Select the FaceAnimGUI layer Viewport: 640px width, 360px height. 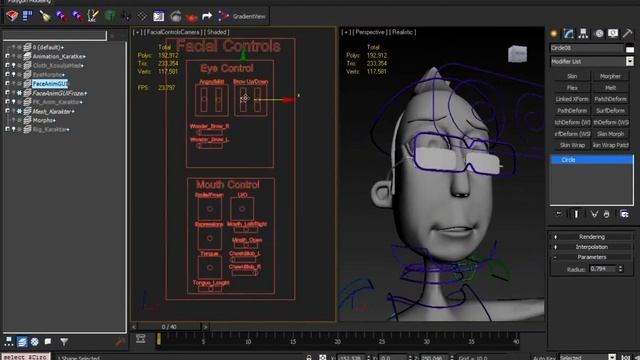(x=50, y=84)
